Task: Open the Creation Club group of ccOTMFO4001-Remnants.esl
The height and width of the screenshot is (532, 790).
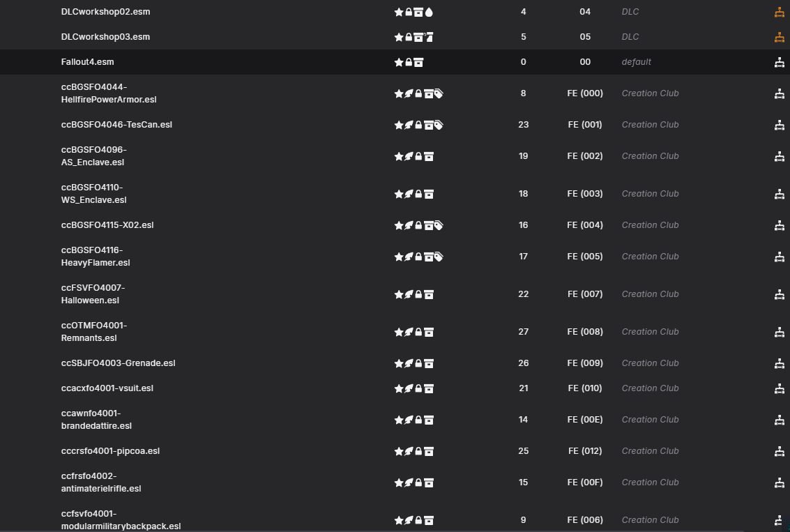Action: [x=650, y=331]
